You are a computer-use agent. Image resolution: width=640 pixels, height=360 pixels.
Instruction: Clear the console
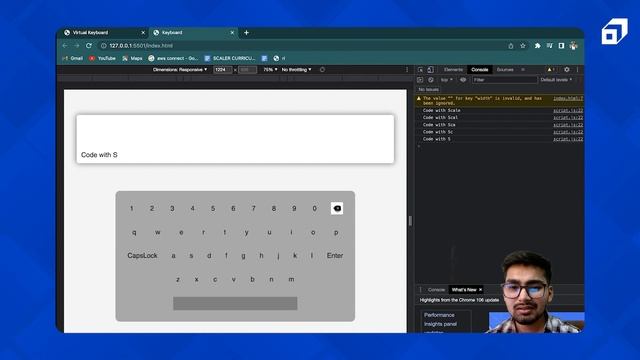pyautogui.click(x=430, y=80)
